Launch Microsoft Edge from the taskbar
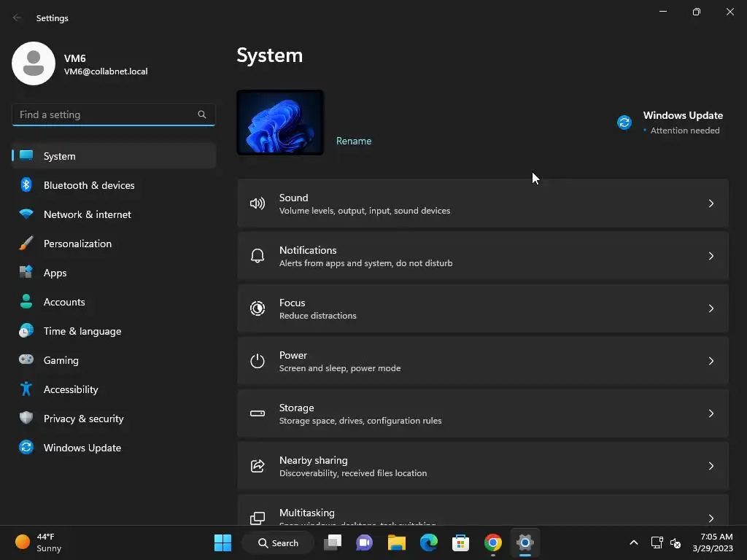Image resolution: width=747 pixels, height=560 pixels. [x=429, y=542]
